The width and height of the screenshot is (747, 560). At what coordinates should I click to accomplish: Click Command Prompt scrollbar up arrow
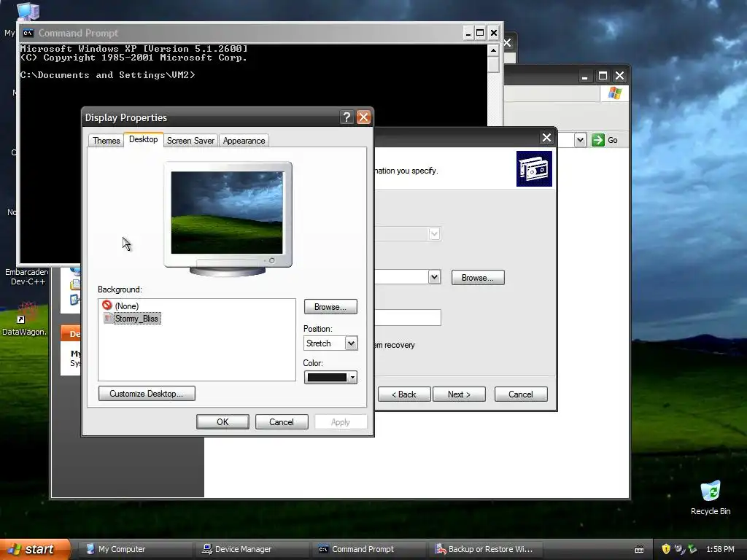(x=494, y=50)
